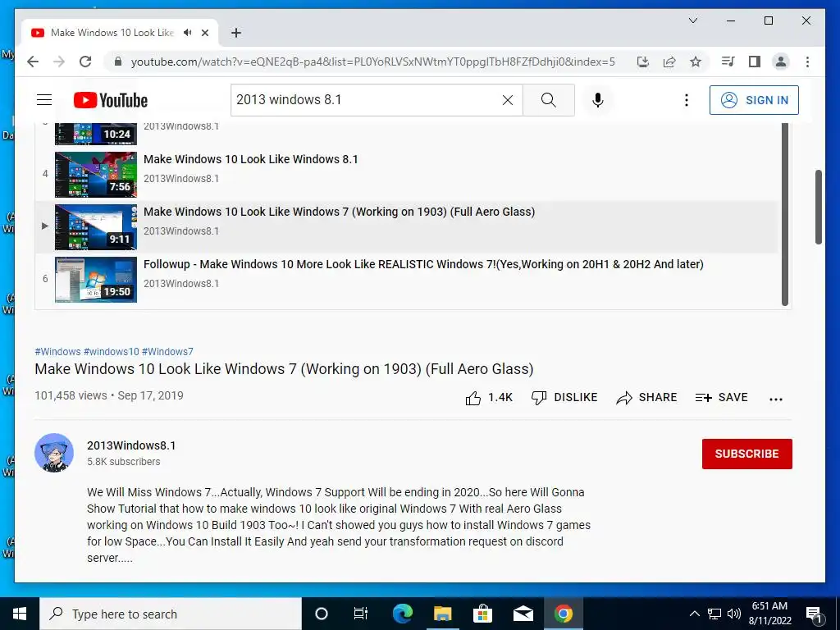Open File Explorer from taskbar
This screenshot has height=630, width=840.
click(x=442, y=614)
